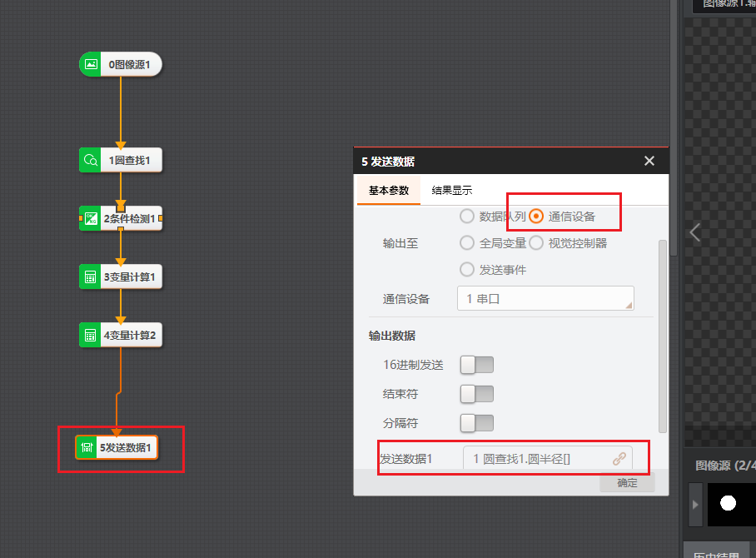Close the 5 发送数据 dialog

(649, 161)
